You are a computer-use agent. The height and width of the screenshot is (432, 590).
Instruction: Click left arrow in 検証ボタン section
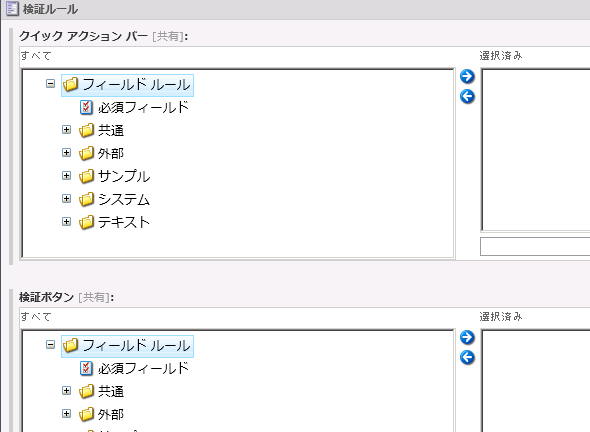click(467, 357)
